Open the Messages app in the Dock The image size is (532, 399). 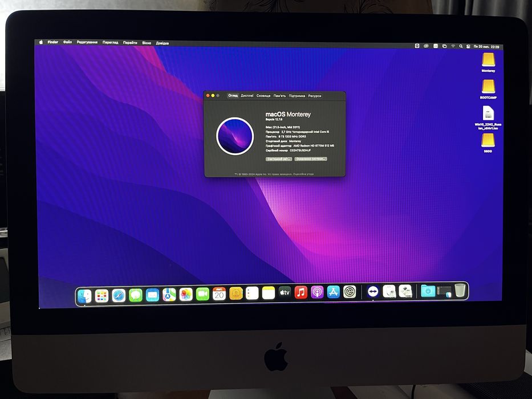pyautogui.click(x=135, y=295)
